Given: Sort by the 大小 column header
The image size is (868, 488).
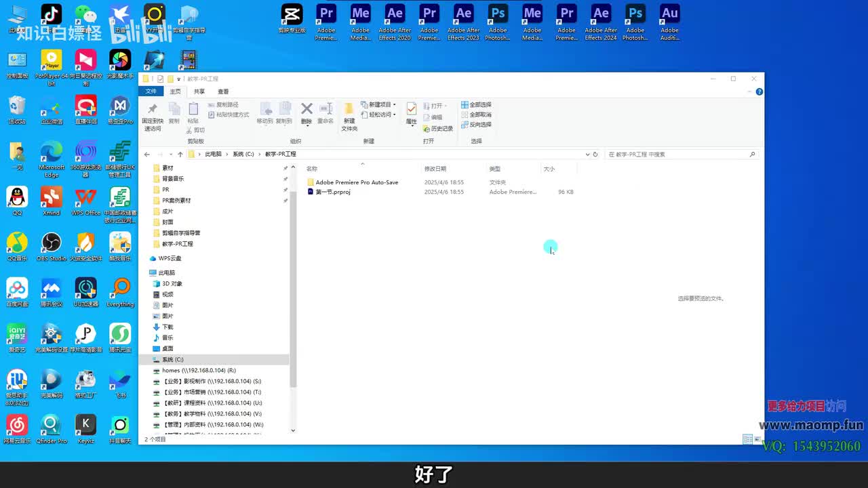Looking at the screenshot, I should tap(549, 169).
